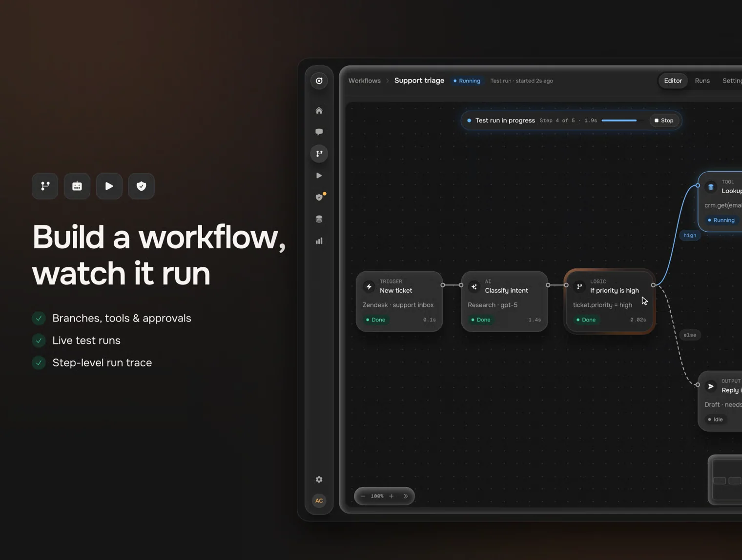The image size is (742, 560).
Task: Click Running status on Lookup node
Action: point(721,220)
